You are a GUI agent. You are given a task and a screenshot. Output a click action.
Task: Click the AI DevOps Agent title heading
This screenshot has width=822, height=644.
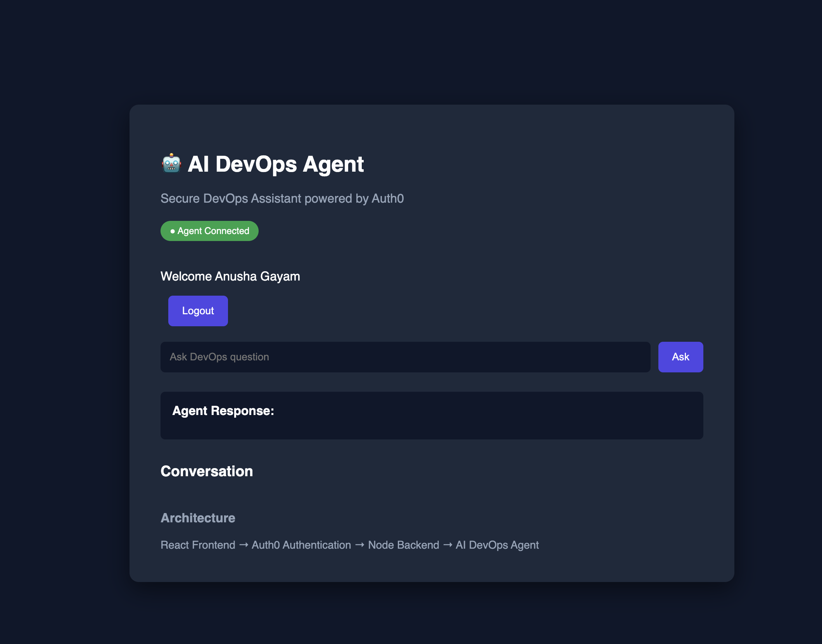point(275,164)
